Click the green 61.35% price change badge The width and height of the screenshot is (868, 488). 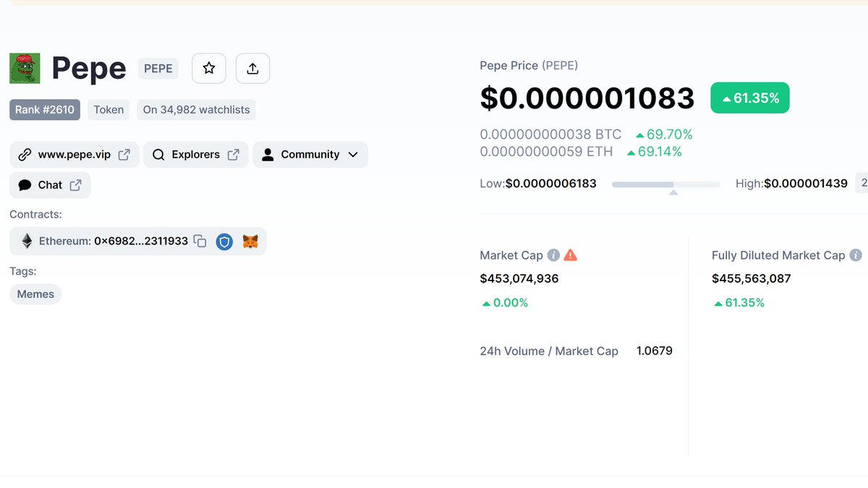[x=750, y=98]
